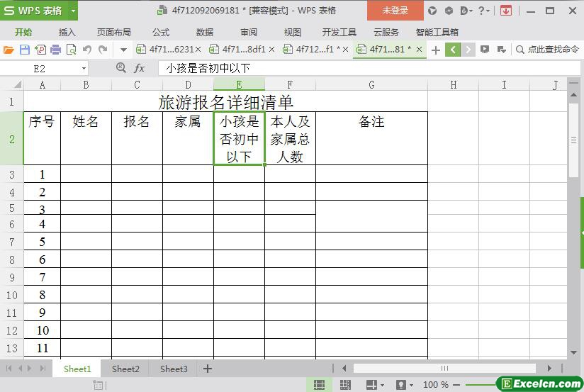Open the feedback icon dropdown in title bar
This screenshot has height=392, width=584.
point(466,11)
